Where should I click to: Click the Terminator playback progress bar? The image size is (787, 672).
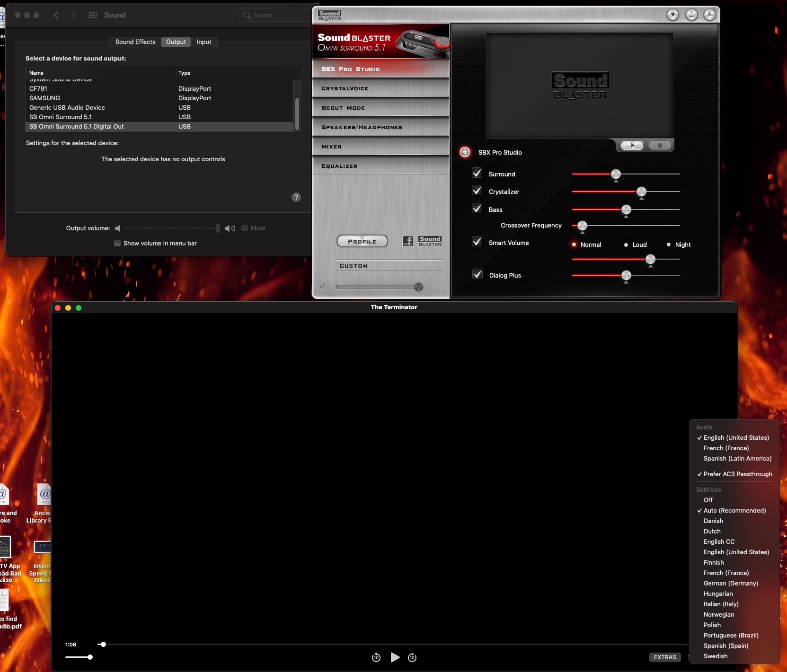click(393, 644)
